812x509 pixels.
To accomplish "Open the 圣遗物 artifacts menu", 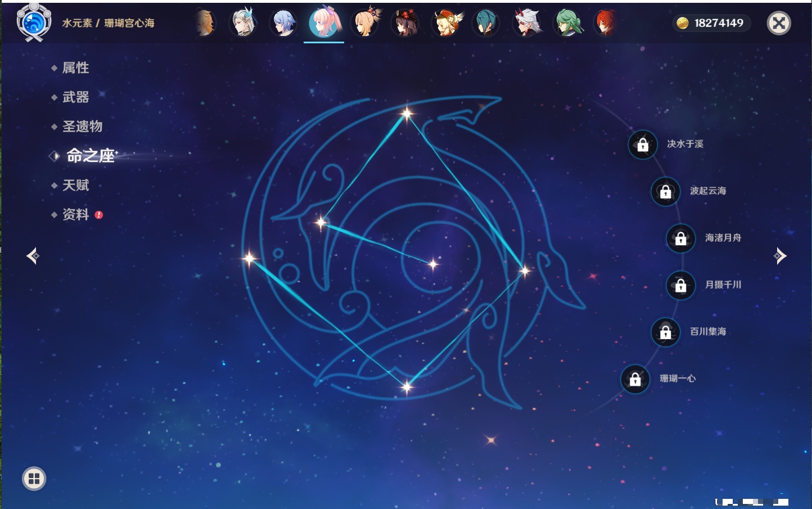I will click(82, 127).
